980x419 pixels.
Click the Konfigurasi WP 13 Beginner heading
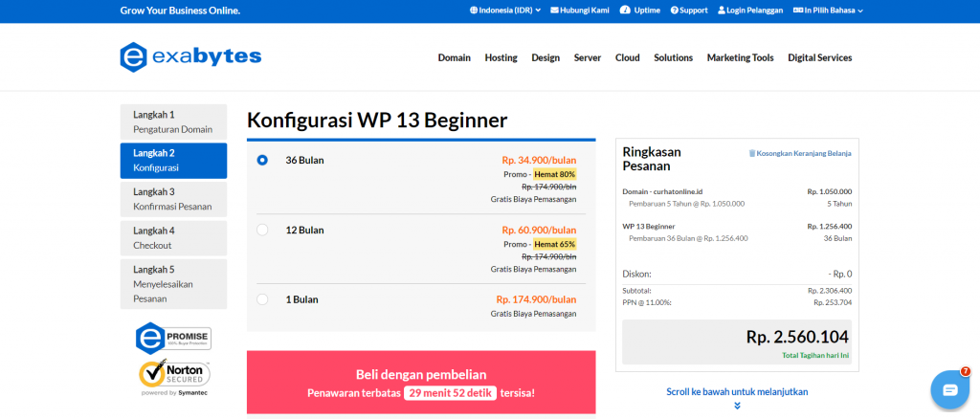point(377,120)
